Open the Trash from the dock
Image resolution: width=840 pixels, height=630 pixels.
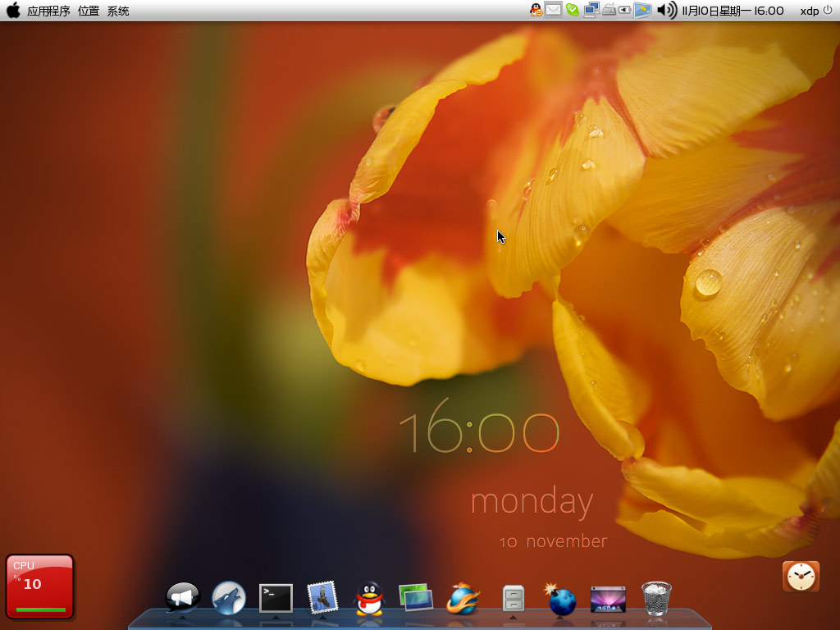tap(656, 598)
